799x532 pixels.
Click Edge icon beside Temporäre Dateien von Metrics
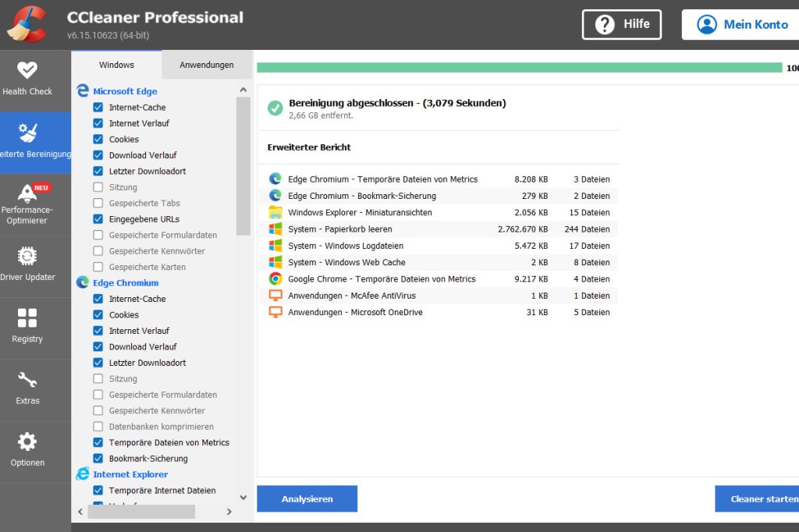[x=275, y=179]
